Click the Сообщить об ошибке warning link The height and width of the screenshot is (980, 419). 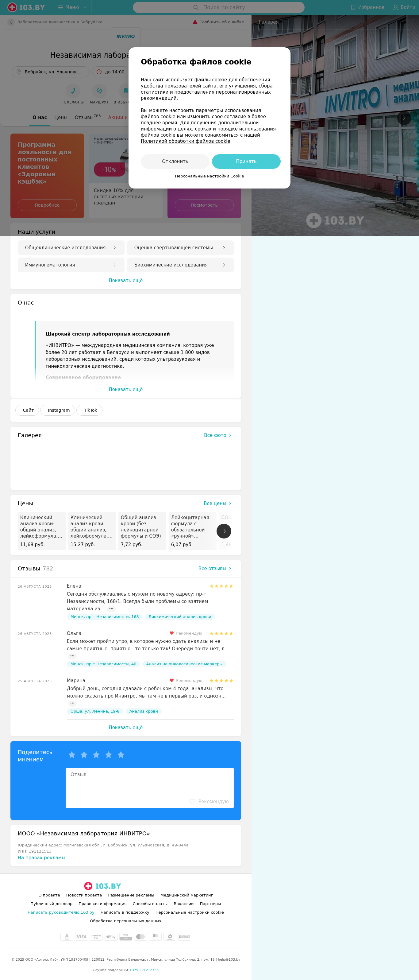click(218, 22)
